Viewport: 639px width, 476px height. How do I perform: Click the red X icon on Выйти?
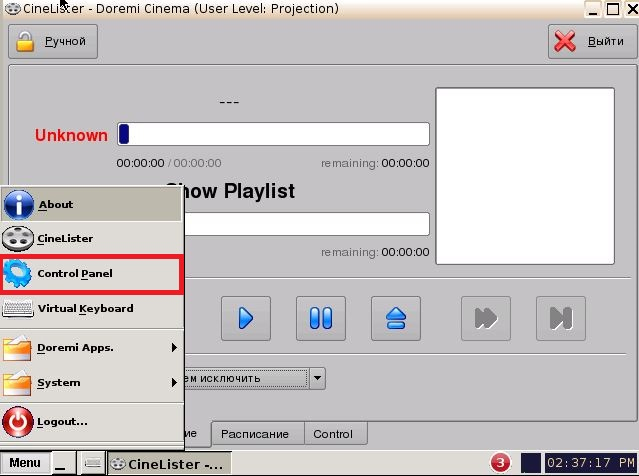tap(565, 41)
